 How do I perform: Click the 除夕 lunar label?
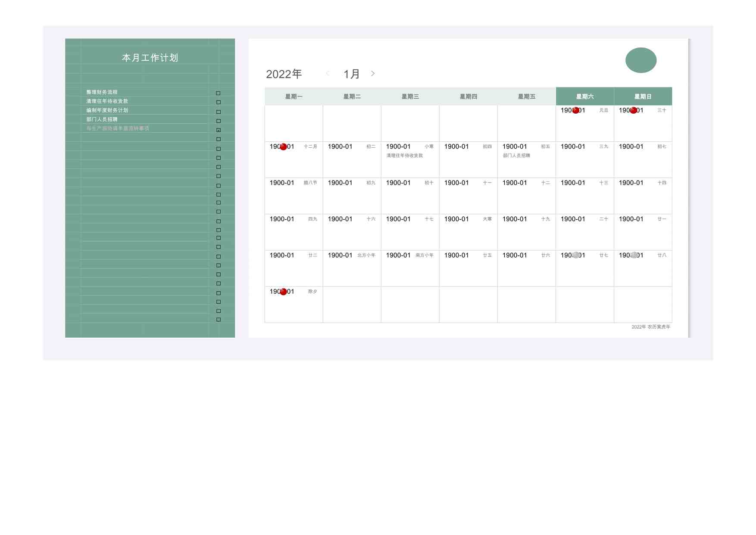click(312, 292)
